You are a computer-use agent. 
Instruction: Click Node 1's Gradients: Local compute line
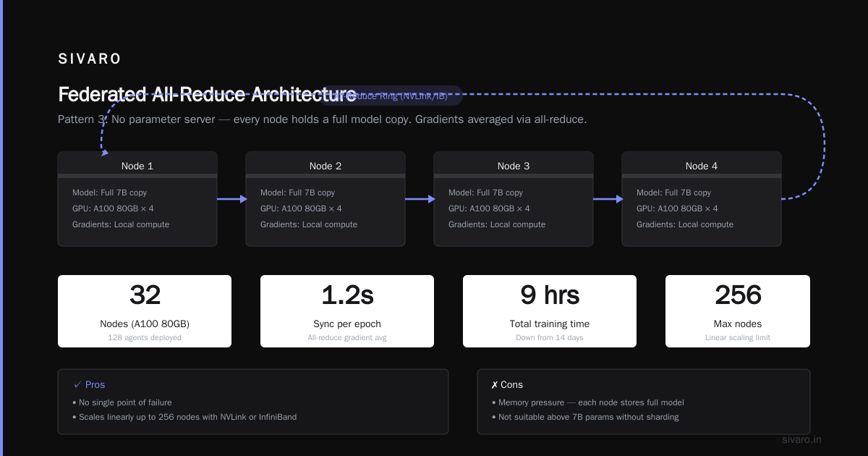[x=121, y=224]
